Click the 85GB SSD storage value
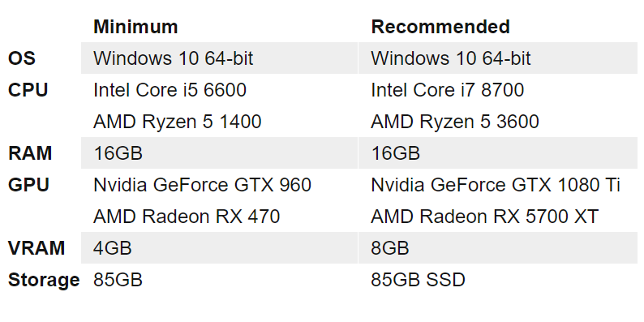The height and width of the screenshot is (322, 644). (418, 280)
